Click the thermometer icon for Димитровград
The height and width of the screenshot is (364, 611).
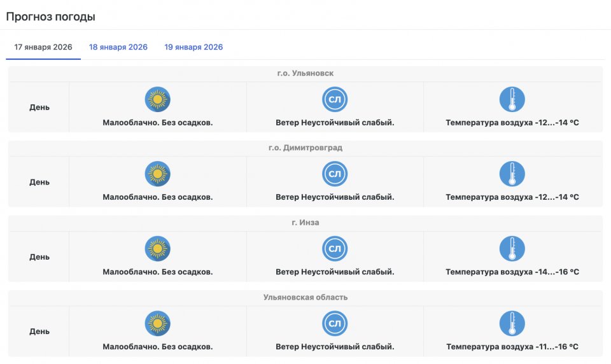pyautogui.click(x=512, y=174)
